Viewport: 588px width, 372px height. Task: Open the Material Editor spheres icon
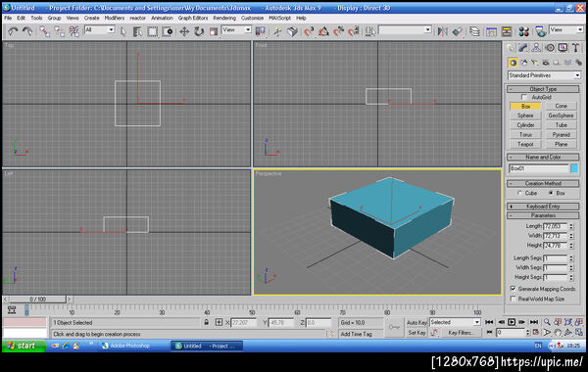tap(523, 32)
